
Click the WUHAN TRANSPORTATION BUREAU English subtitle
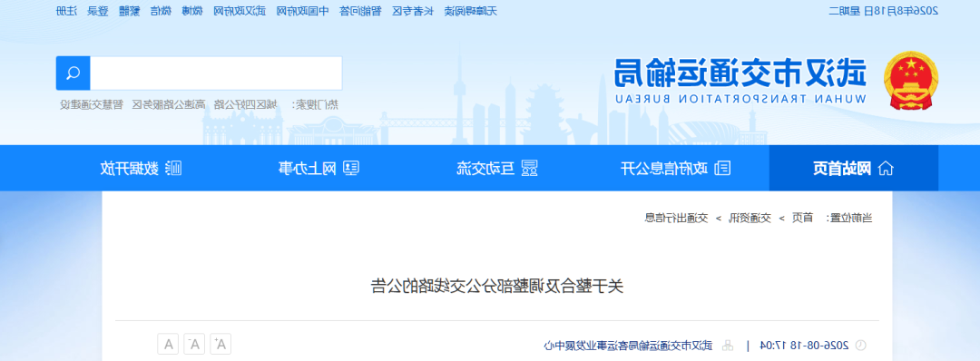(740, 99)
